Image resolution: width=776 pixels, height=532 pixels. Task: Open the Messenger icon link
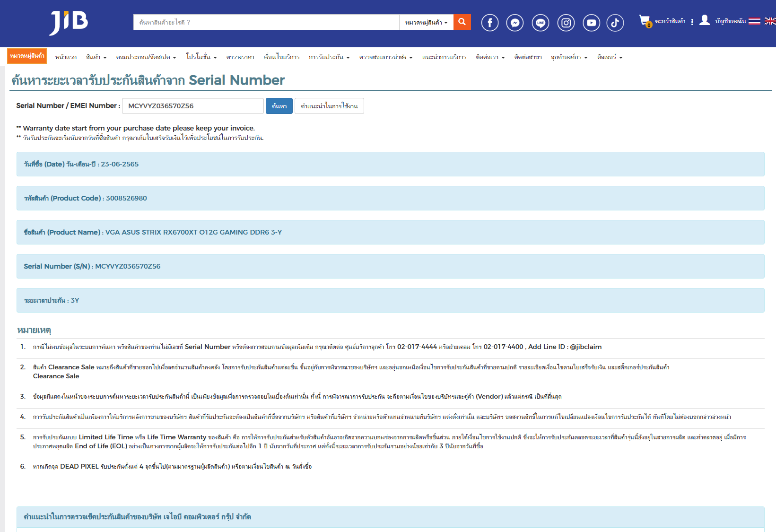pyautogui.click(x=515, y=23)
